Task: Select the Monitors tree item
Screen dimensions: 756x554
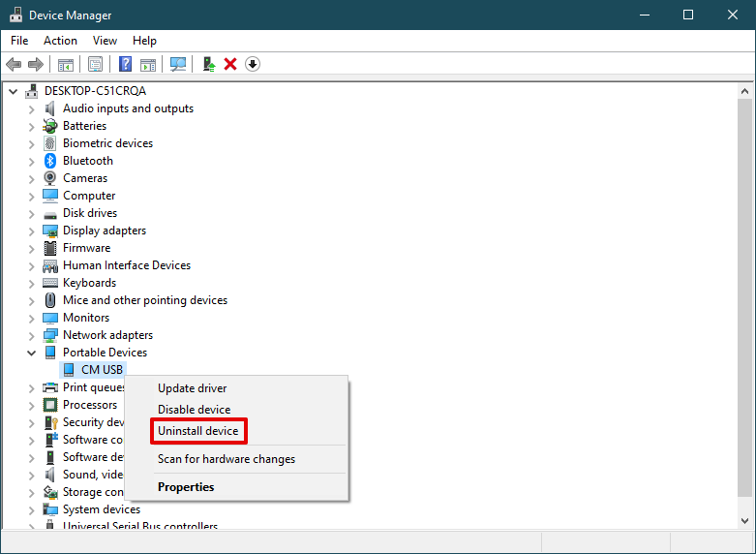Action: tap(86, 318)
